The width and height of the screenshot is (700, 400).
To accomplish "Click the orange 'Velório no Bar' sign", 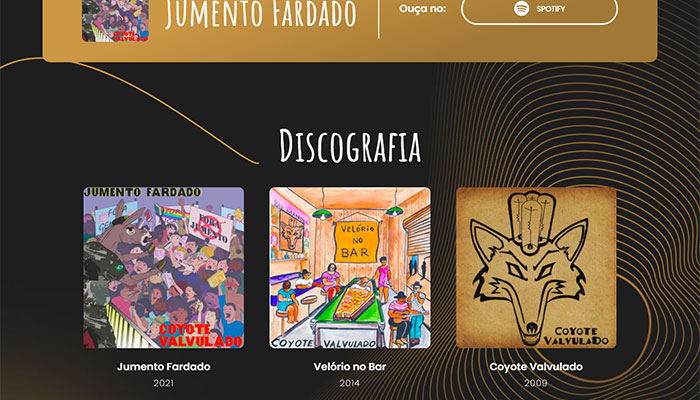I will 356,241.
